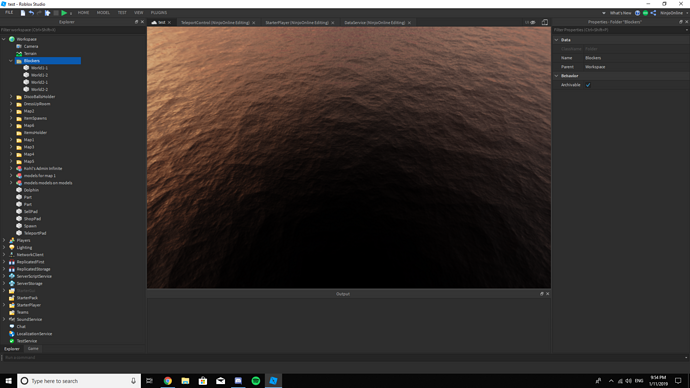Click the New file icon
Viewport: 690px width, 388px height.
[x=23, y=13]
